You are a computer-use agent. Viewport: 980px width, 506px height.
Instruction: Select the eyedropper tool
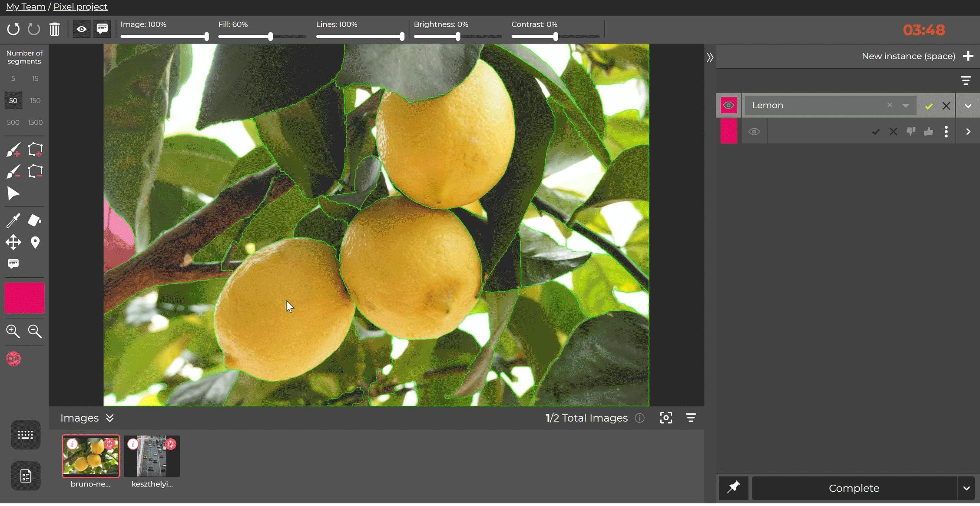(13, 220)
